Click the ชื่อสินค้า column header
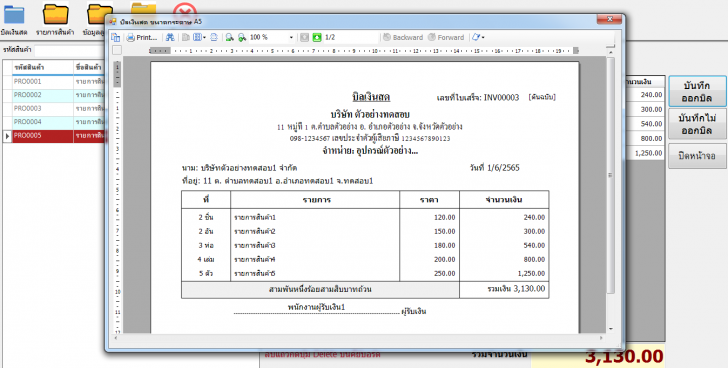The height and width of the screenshot is (368, 728). pos(89,68)
